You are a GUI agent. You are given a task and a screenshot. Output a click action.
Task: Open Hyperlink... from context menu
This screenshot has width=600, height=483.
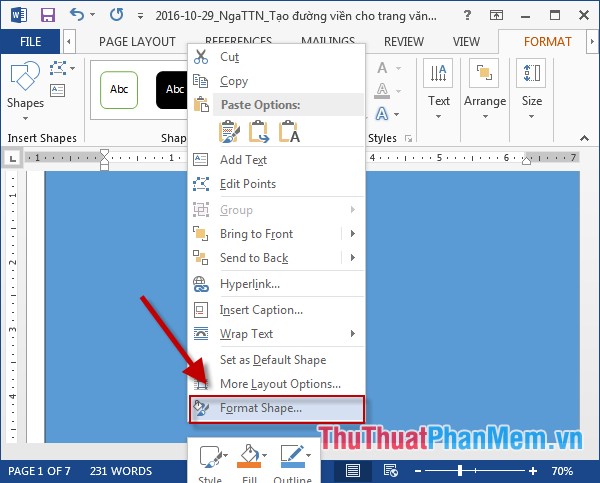[276, 284]
